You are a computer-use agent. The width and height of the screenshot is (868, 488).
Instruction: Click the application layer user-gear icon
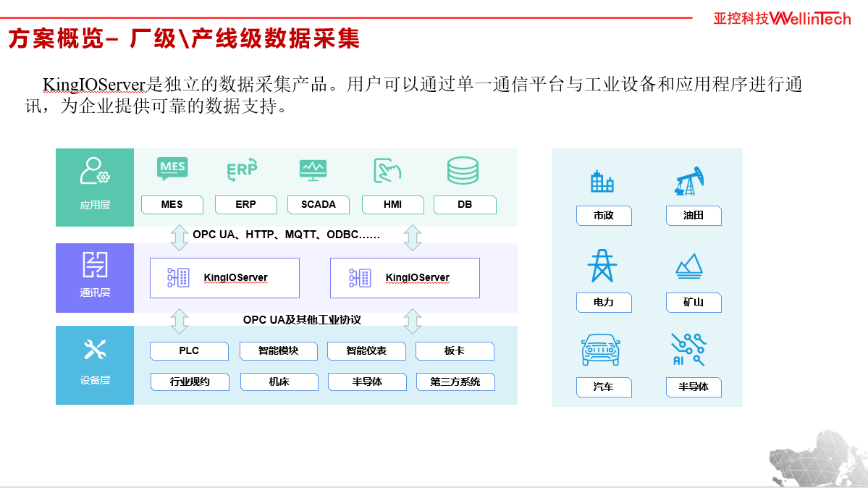95,171
